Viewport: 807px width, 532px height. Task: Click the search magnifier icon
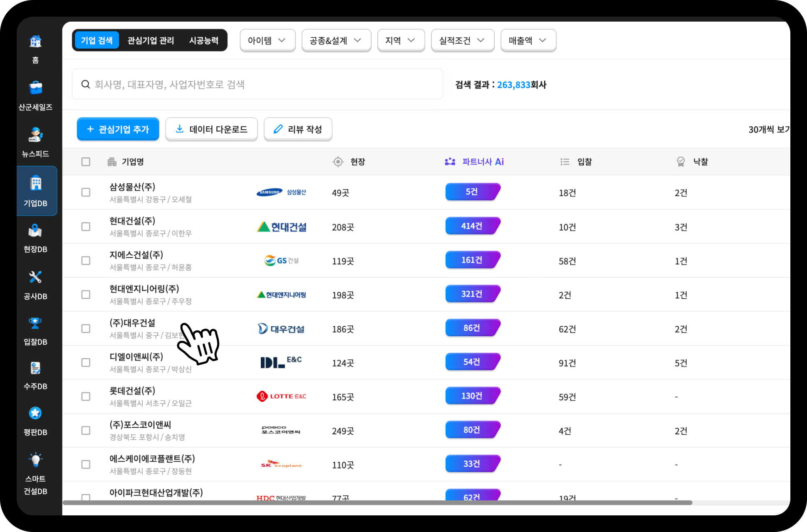(x=86, y=84)
